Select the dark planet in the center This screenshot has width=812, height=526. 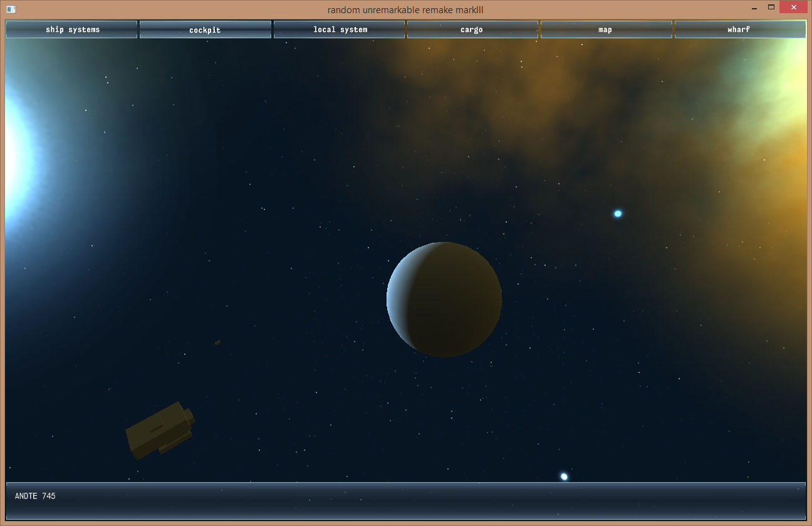pyautogui.click(x=444, y=300)
